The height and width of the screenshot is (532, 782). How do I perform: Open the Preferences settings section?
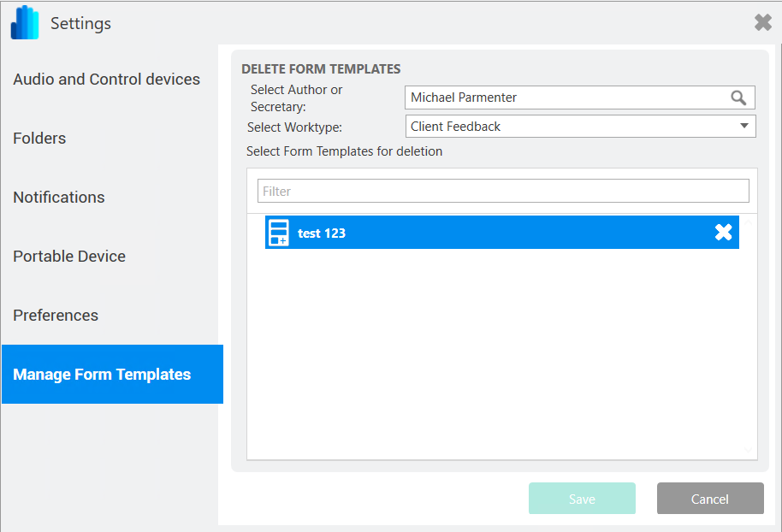(x=55, y=315)
